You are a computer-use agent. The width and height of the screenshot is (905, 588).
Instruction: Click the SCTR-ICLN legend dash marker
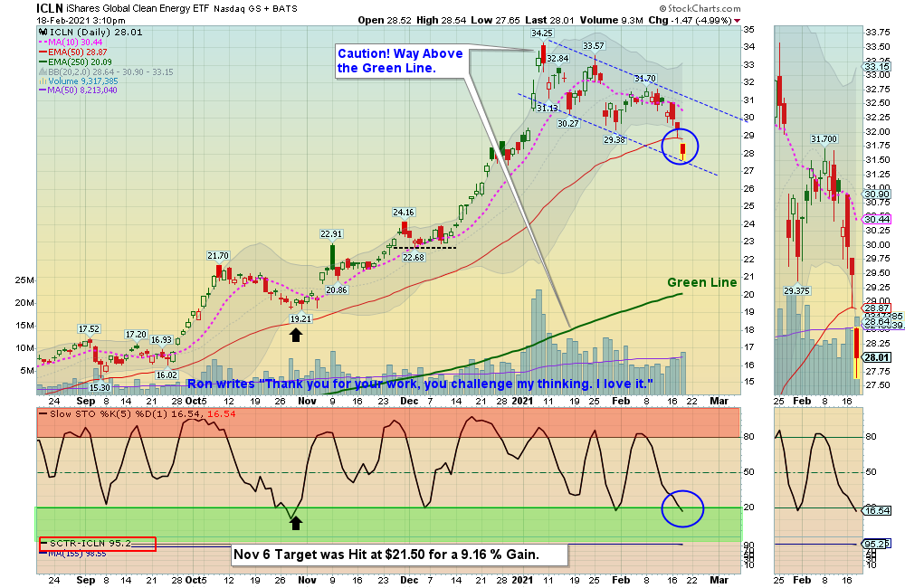[43, 543]
